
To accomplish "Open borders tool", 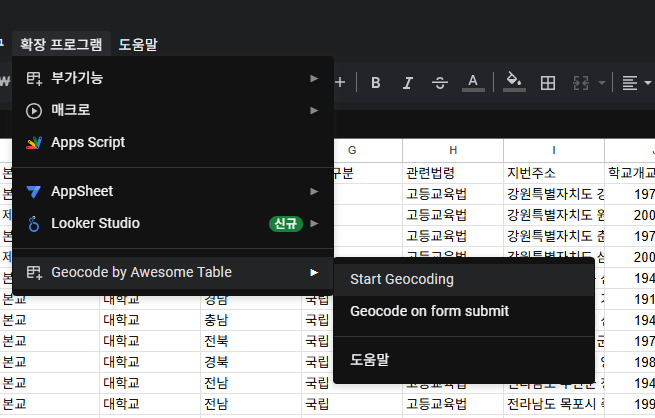I will (548, 83).
